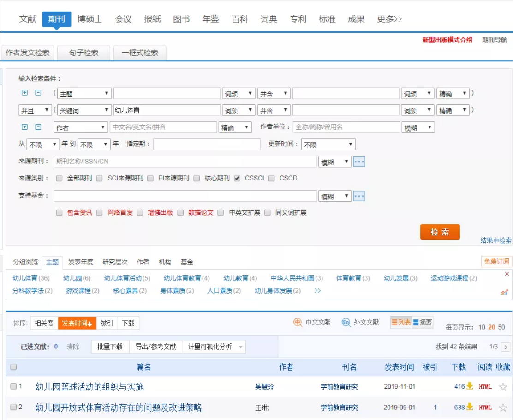Open the 更新时间 dropdown
Screen dimensions: 513x420
click(328, 144)
